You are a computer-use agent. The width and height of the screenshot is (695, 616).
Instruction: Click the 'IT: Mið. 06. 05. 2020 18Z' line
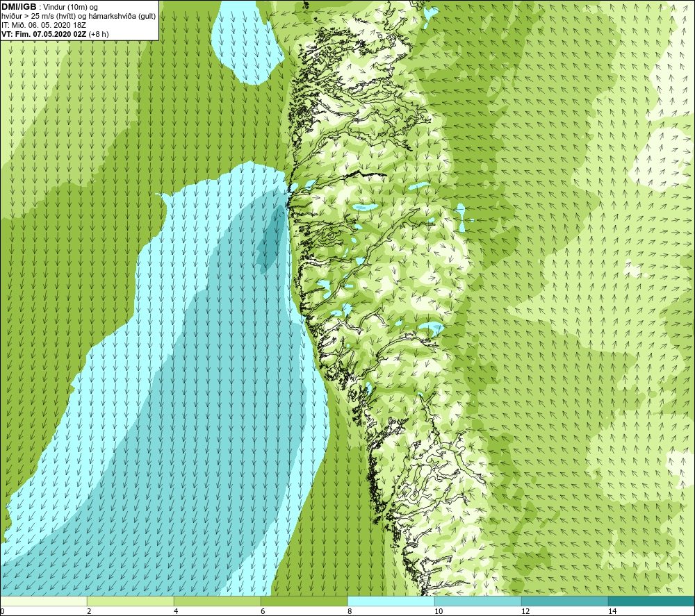(43, 25)
